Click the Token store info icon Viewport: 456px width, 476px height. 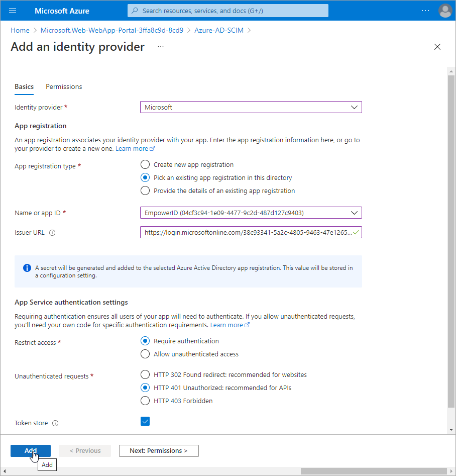pyautogui.click(x=55, y=423)
